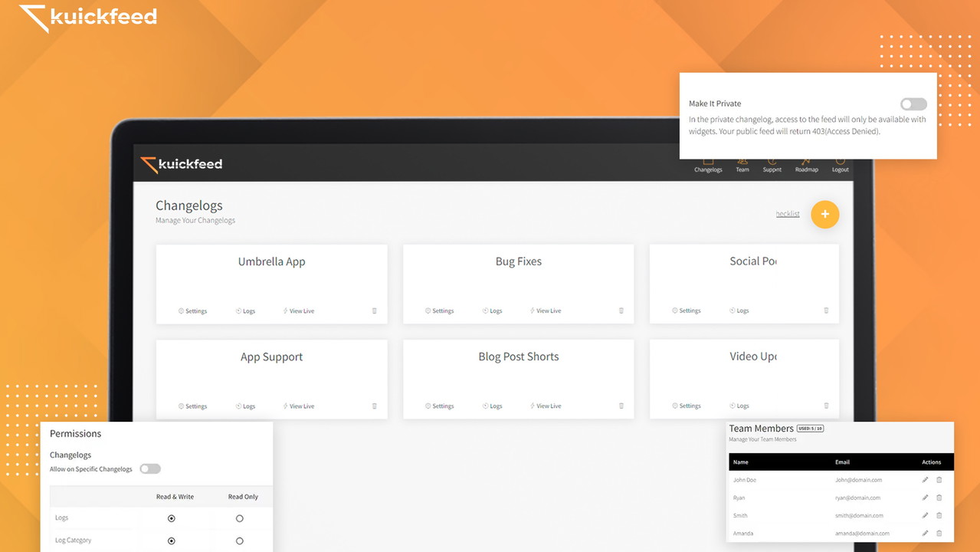Select Read Only for Logs

click(x=240, y=518)
